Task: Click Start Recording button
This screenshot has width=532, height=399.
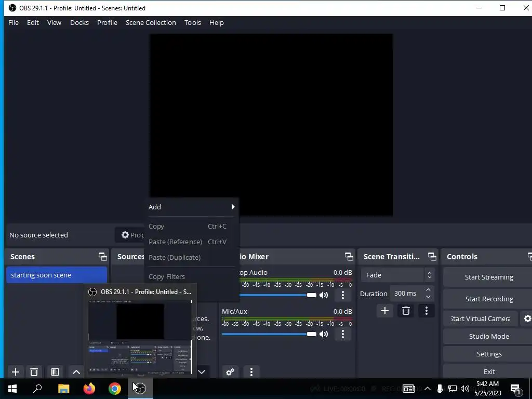Action: point(489,299)
